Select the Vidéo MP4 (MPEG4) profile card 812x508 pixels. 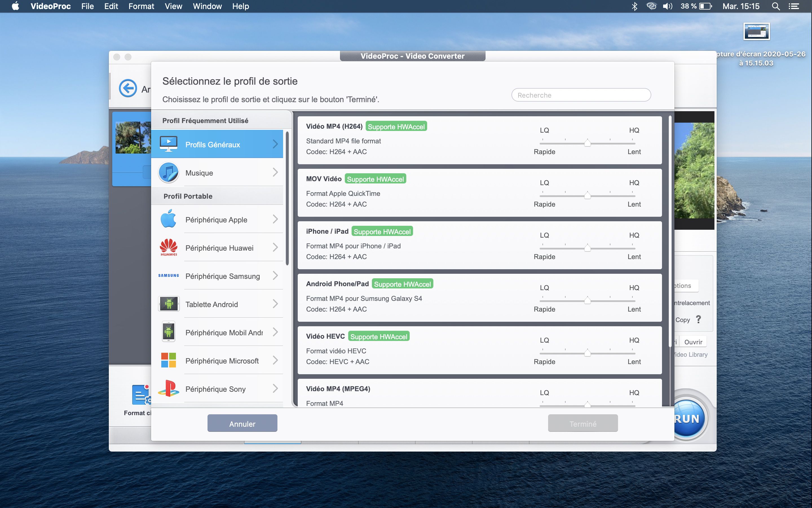(480, 393)
